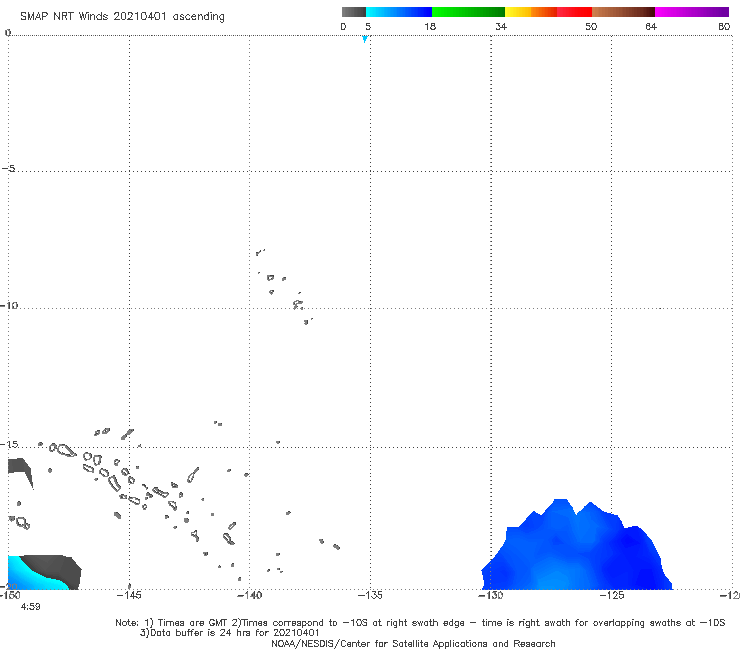
Task: Click the green segment of the wind color bar
Action: tap(469, 12)
